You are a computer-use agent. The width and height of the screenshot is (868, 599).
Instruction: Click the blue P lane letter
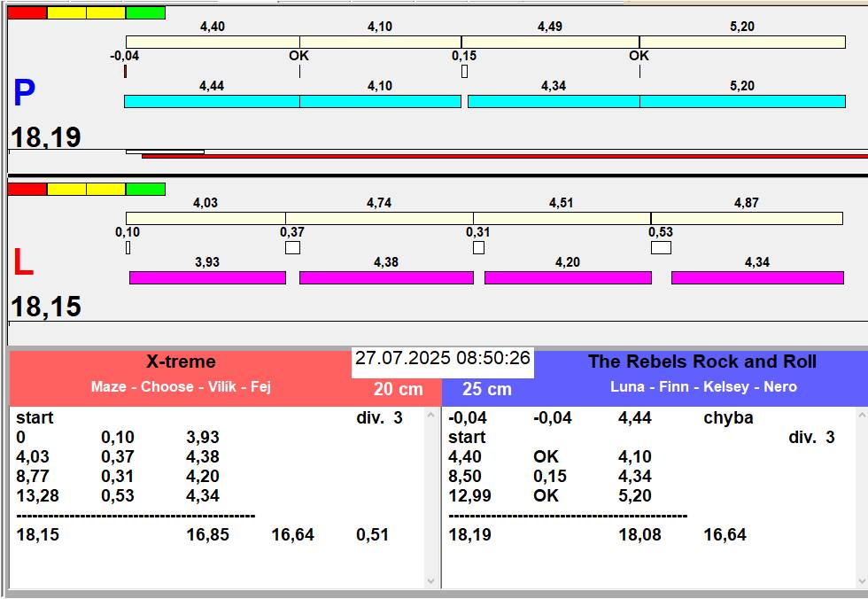pos(24,94)
